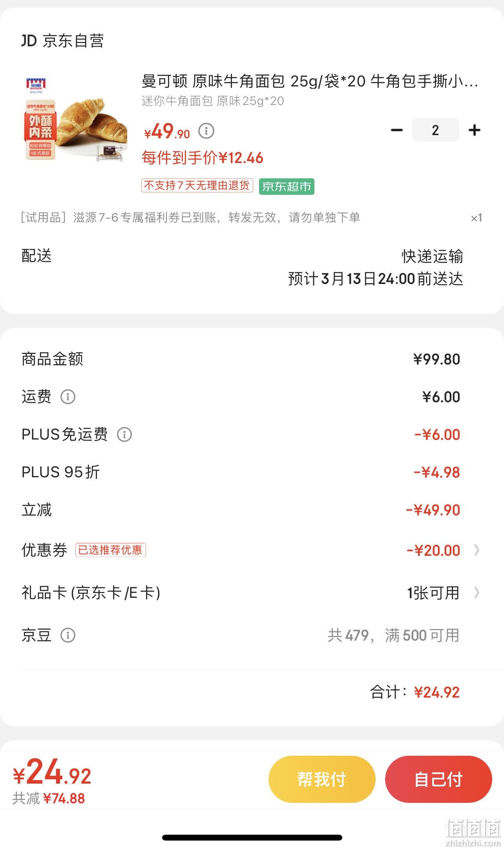Open the 曼可顿 原味牛角面包 product title
Image resolution: width=504 pixels, height=850 pixels.
pyautogui.click(x=310, y=81)
